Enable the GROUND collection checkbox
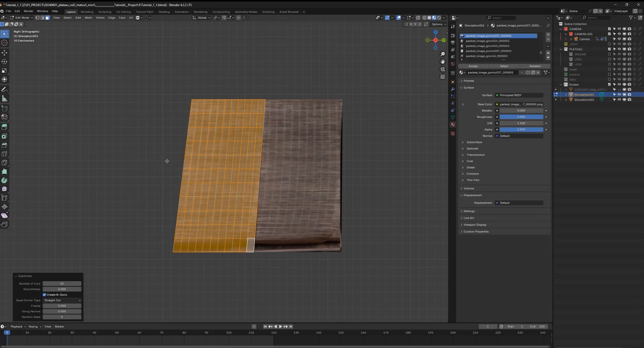 609,54
